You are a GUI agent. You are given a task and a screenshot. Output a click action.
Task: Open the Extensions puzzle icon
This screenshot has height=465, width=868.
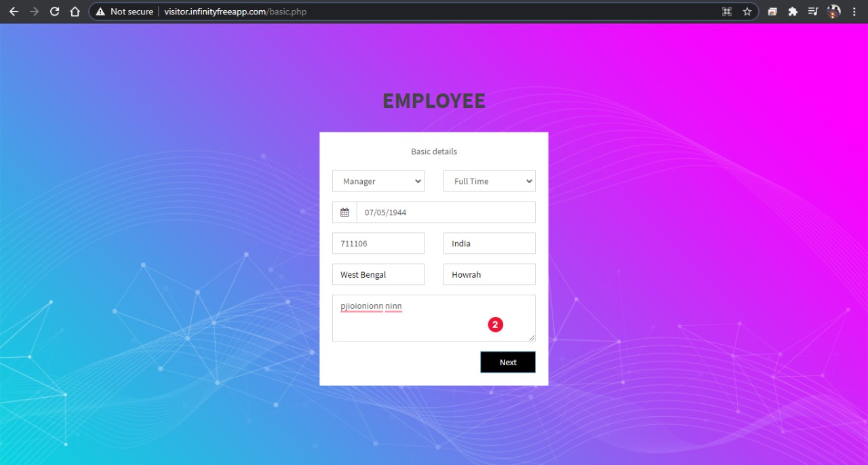793,12
